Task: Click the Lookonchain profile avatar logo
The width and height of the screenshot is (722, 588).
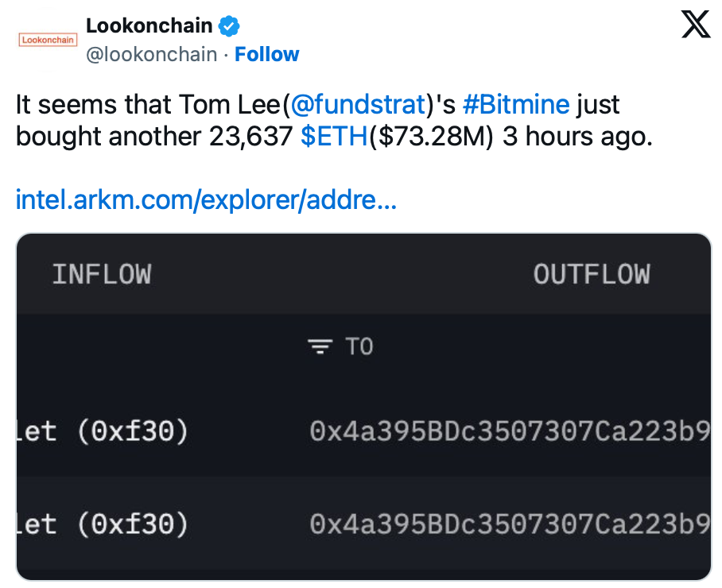Action: tap(48, 39)
